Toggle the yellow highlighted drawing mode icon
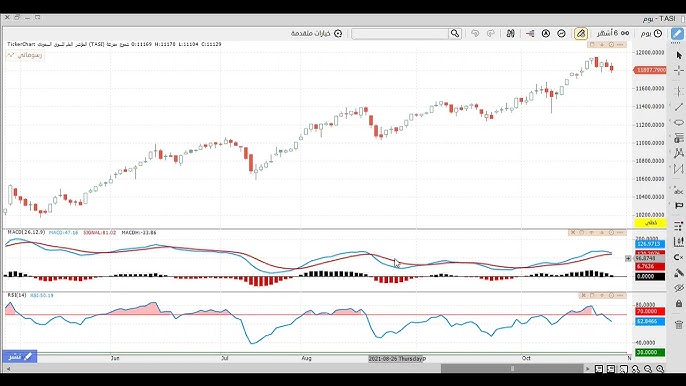Viewport: 686px width, 386px height. point(581,34)
